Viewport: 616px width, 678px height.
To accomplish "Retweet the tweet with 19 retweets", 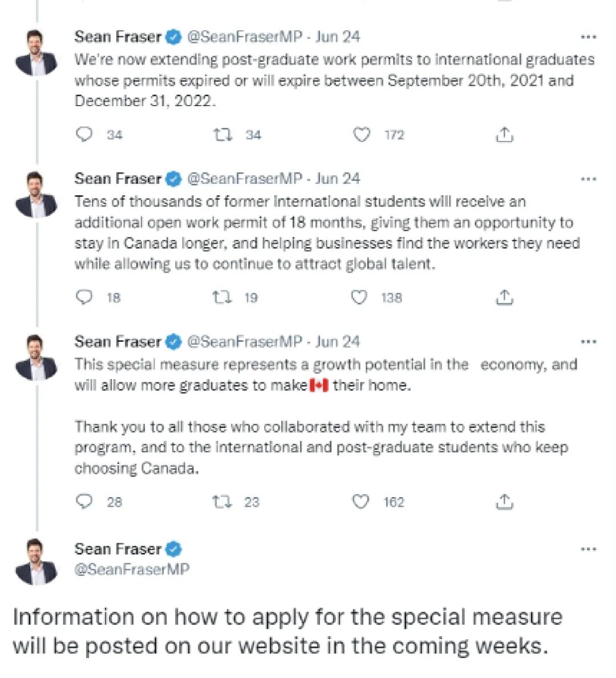I will [222, 297].
